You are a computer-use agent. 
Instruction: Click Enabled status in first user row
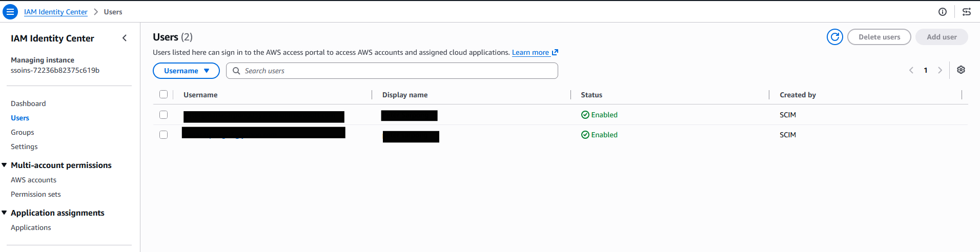[x=599, y=115]
